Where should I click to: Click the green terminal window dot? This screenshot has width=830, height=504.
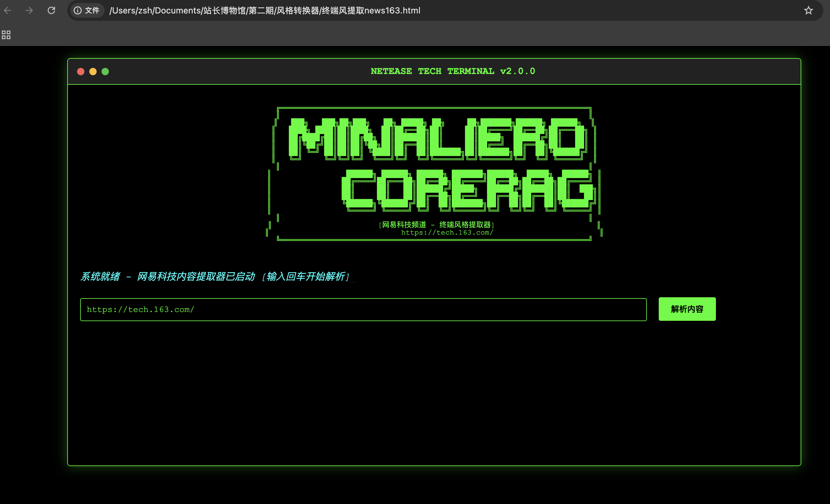tap(105, 72)
